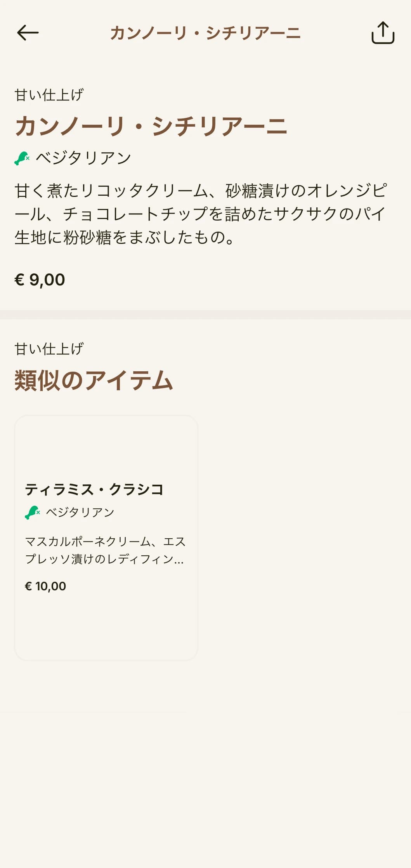Click the truncated tiramisu description text
Image resolution: width=411 pixels, height=868 pixels.
click(x=105, y=550)
